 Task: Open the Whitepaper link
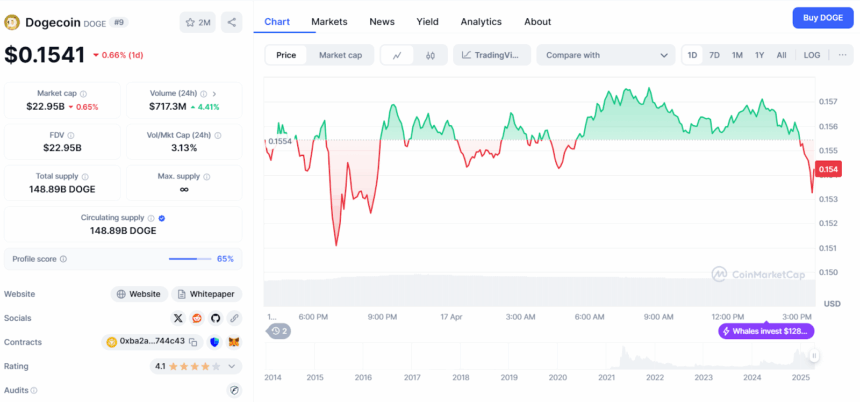206,294
